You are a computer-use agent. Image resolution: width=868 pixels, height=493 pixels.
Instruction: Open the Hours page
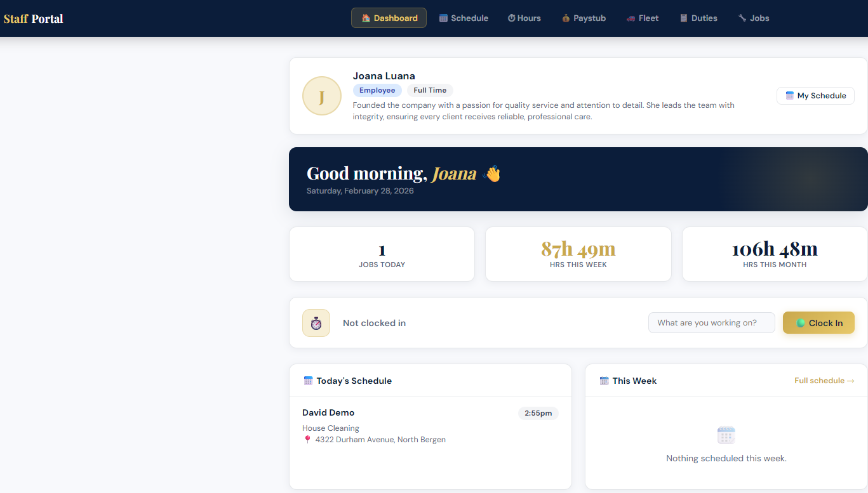[x=524, y=18]
